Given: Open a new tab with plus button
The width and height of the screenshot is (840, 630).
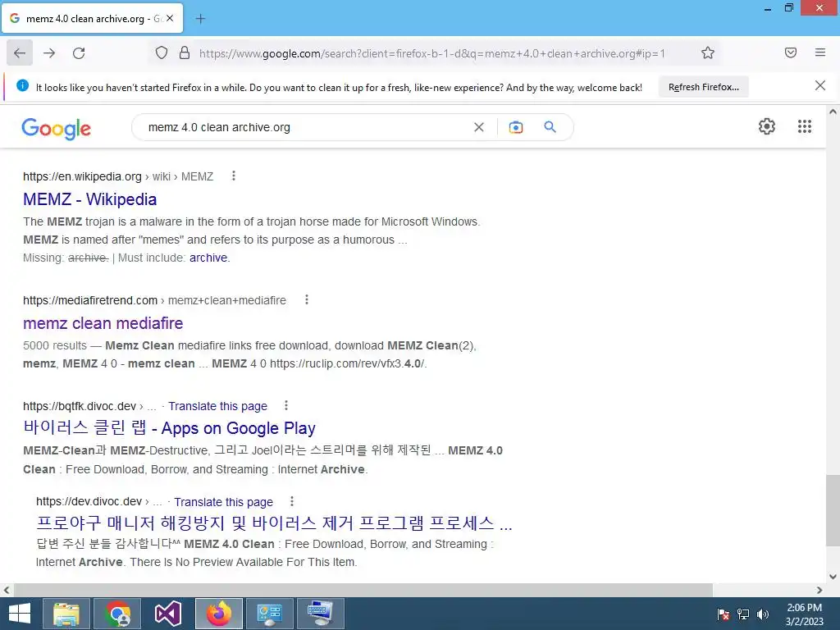Looking at the screenshot, I should coord(200,19).
